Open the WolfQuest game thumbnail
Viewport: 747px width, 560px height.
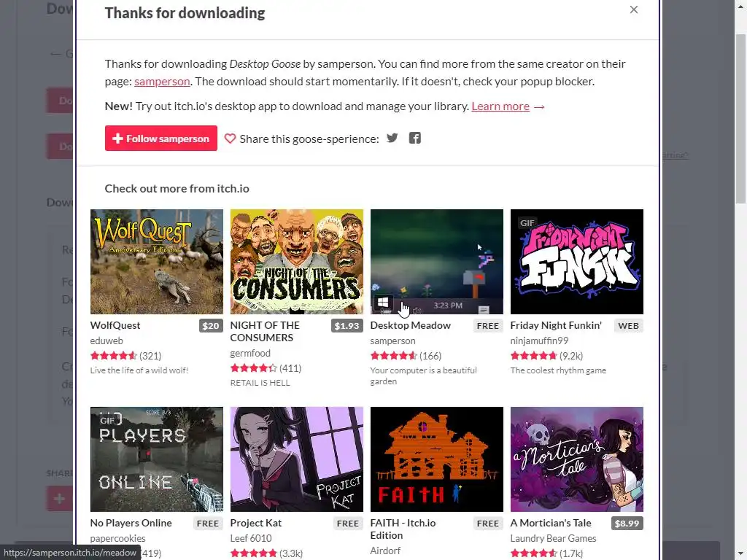157,262
